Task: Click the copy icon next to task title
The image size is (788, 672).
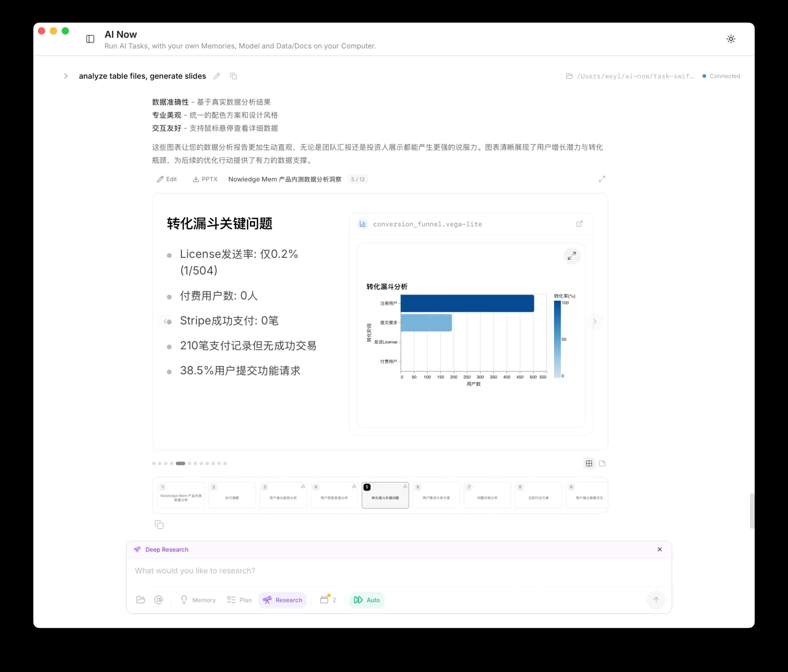Action: click(233, 76)
